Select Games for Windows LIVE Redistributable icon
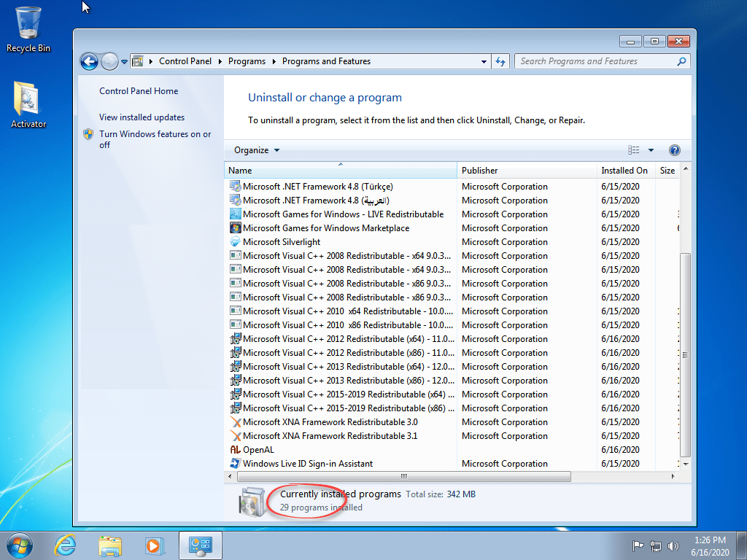 coord(236,214)
